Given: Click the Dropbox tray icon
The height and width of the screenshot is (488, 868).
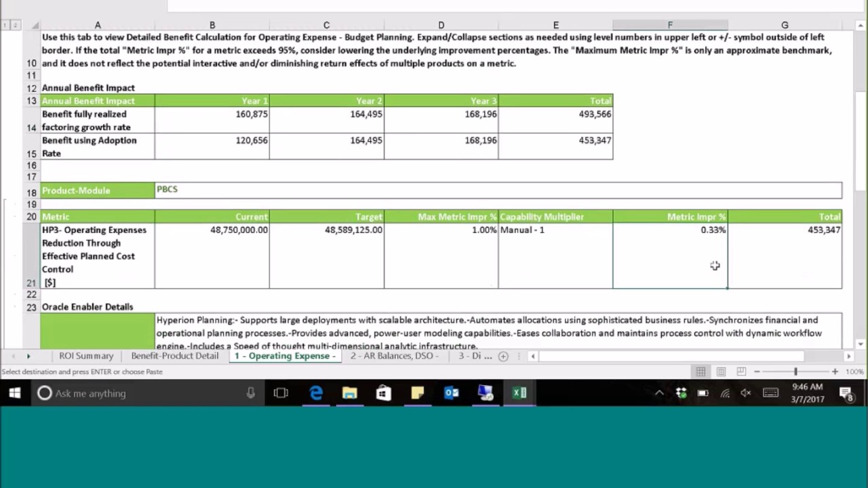Looking at the screenshot, I should [682, 393].
